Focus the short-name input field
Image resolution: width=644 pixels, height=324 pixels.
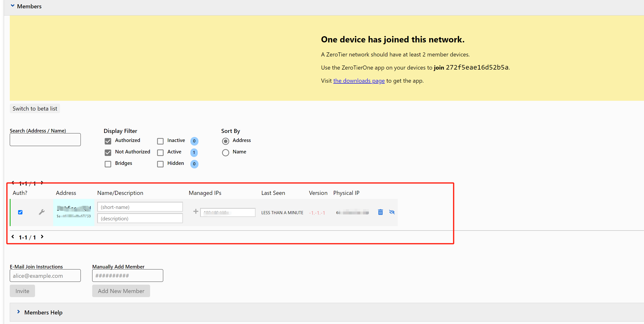(x=140, y=207)
